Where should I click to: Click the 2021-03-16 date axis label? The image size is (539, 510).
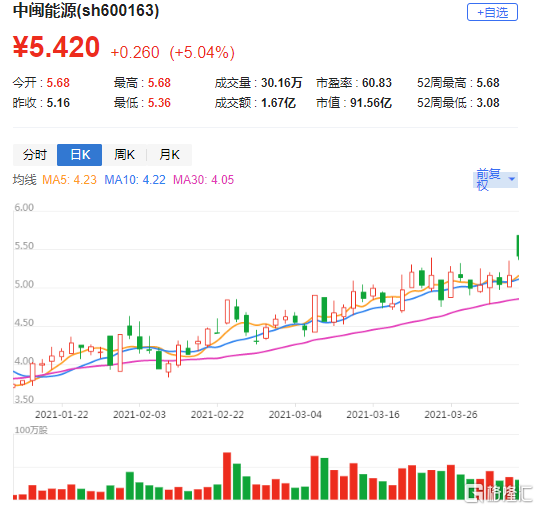(373, 414)
